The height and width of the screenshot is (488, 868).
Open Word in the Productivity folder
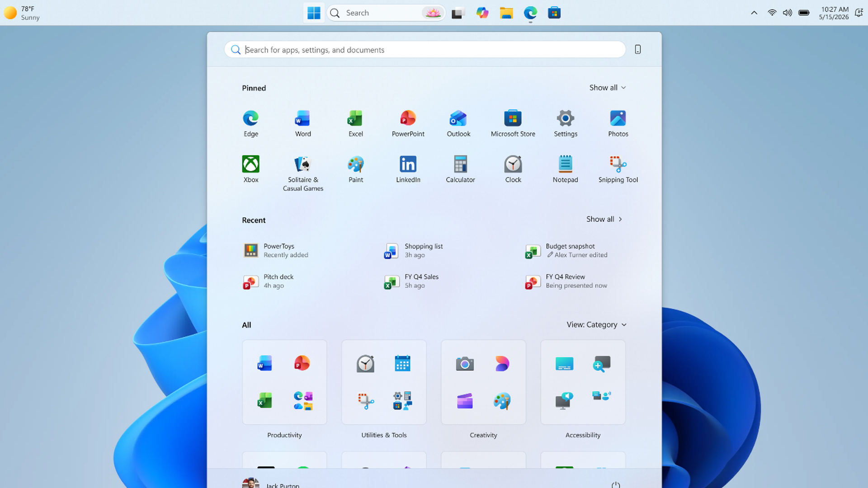click(x=264, y=363)
